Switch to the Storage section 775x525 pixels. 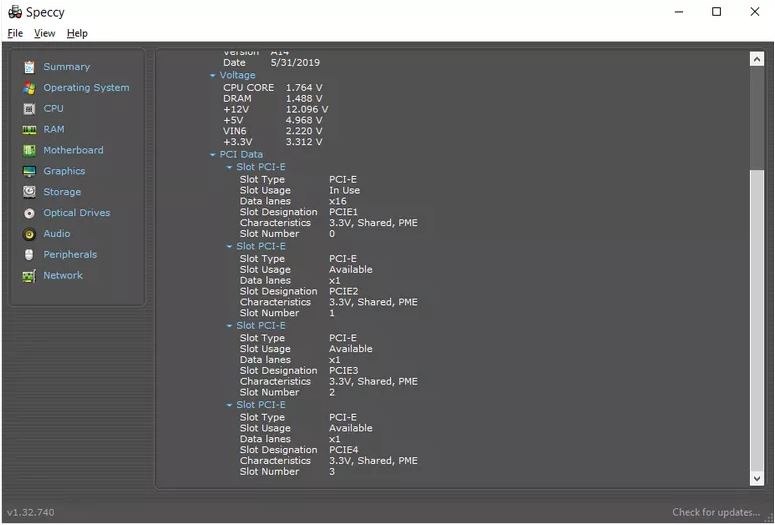62,192
